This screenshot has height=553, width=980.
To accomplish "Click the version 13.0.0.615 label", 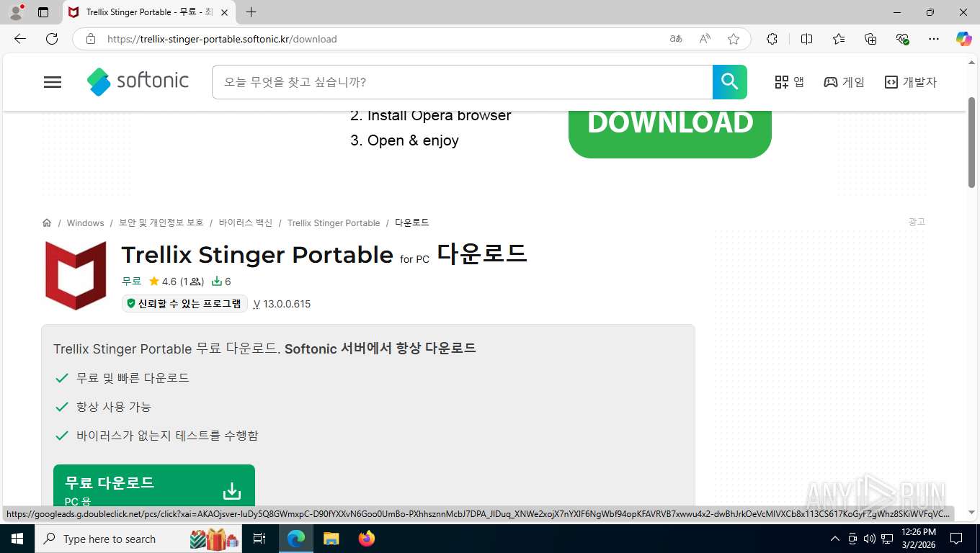I will tap(282, 304).
